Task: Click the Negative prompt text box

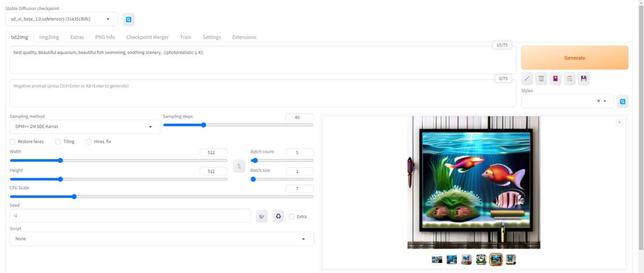Action: (x=262, y=93)
